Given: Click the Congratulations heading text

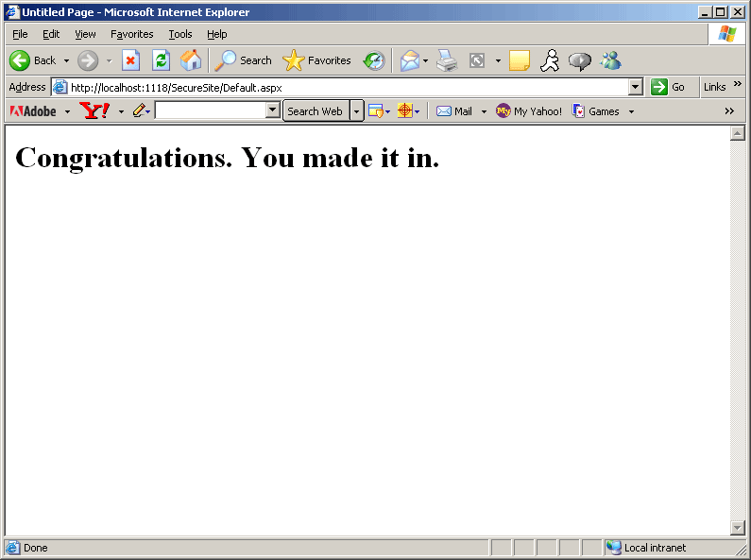Looking at the screenshot, I should (x=227, y=158).
